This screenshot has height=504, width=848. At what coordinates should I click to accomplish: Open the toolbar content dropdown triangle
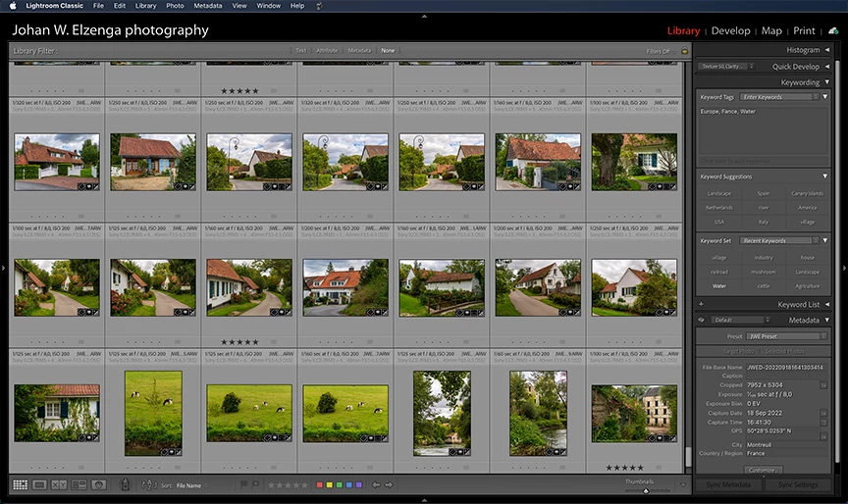pyautogui.click(x=683, y=485)
